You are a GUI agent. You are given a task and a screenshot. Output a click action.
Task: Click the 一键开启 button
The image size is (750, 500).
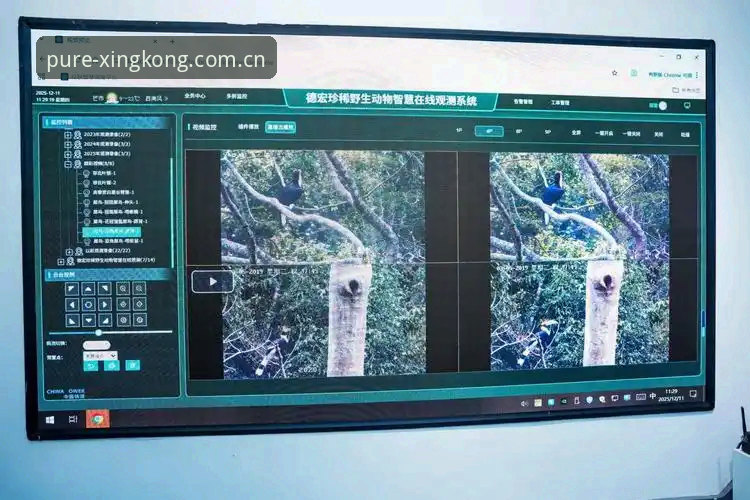tap(604, 133)
